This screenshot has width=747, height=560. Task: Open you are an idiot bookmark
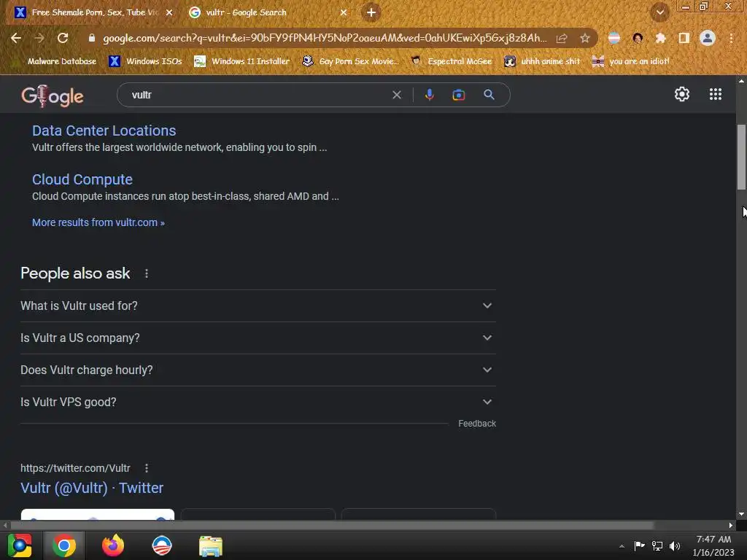point(630,61)
